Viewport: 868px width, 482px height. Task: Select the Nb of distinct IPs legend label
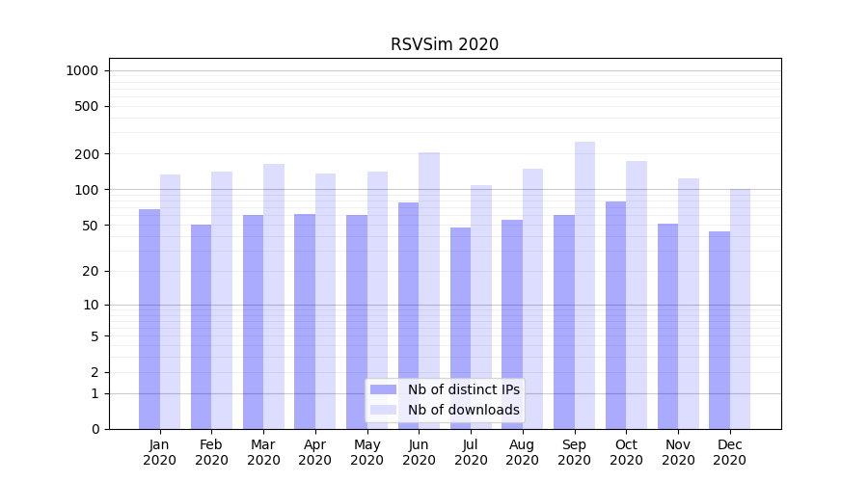(x=463, y=389)
